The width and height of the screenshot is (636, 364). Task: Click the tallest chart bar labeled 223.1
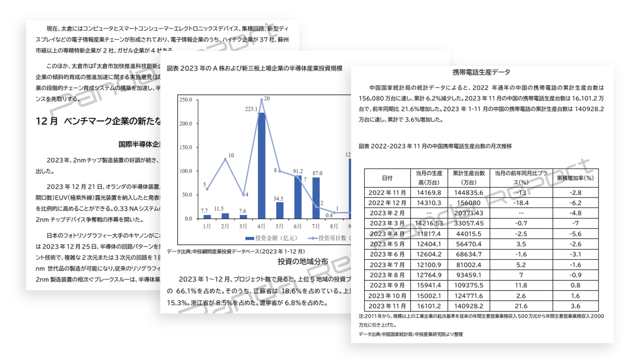262,165
